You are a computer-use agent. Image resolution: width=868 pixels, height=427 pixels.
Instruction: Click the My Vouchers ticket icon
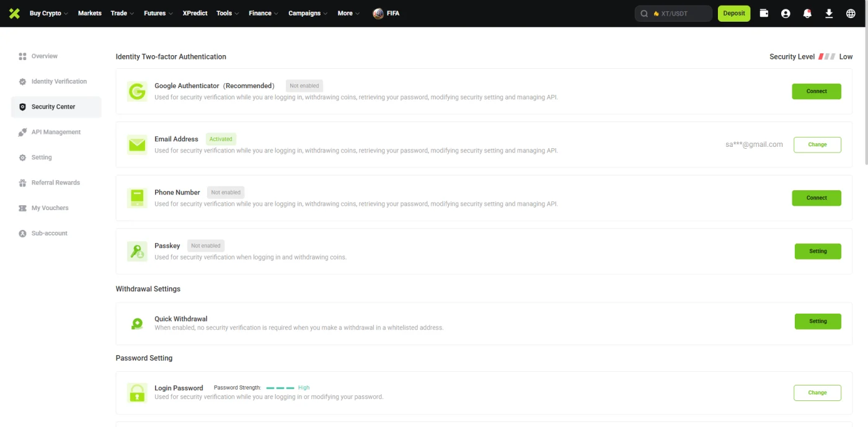[x=22, y=208]
